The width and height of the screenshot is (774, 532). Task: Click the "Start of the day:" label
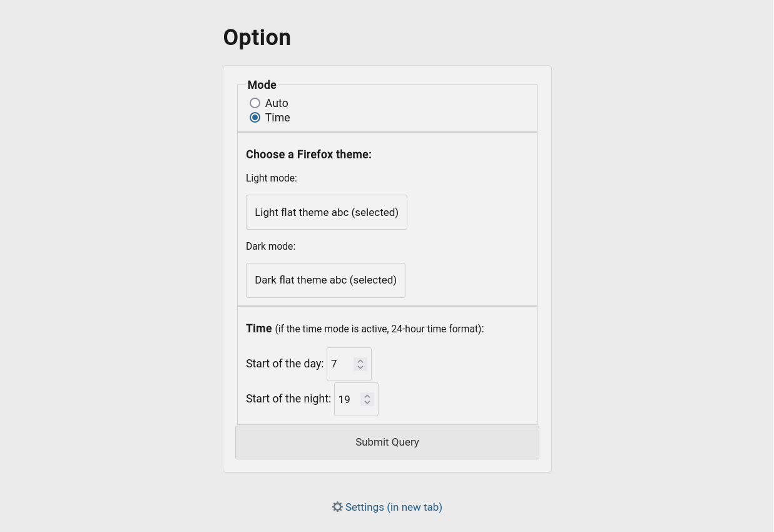[x=285, y=364]
